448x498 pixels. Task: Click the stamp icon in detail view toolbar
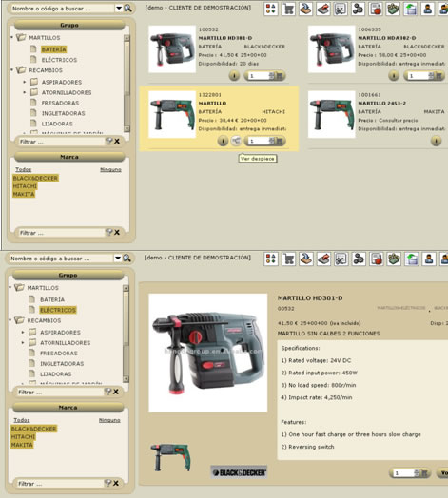tap(306, 259)
